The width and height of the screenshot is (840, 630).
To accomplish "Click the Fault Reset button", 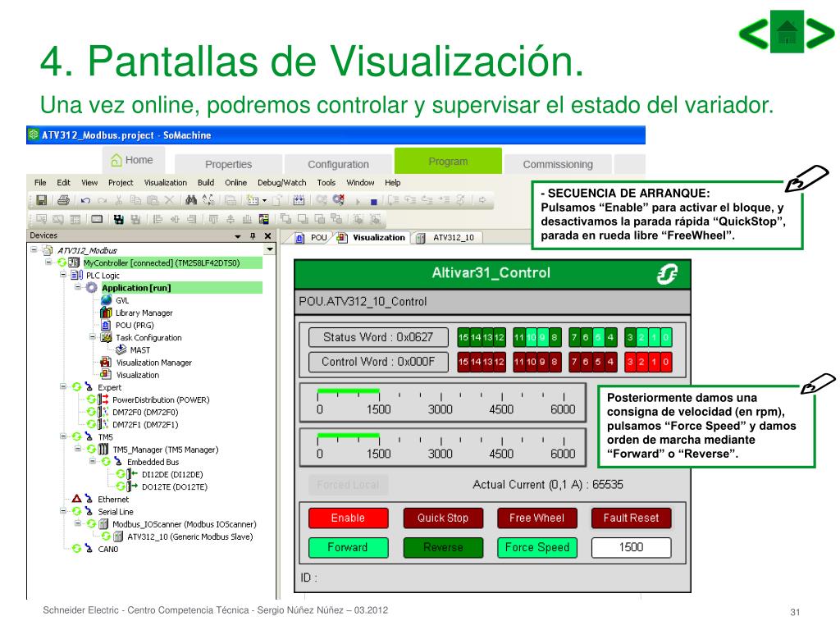I will point(631,518).
